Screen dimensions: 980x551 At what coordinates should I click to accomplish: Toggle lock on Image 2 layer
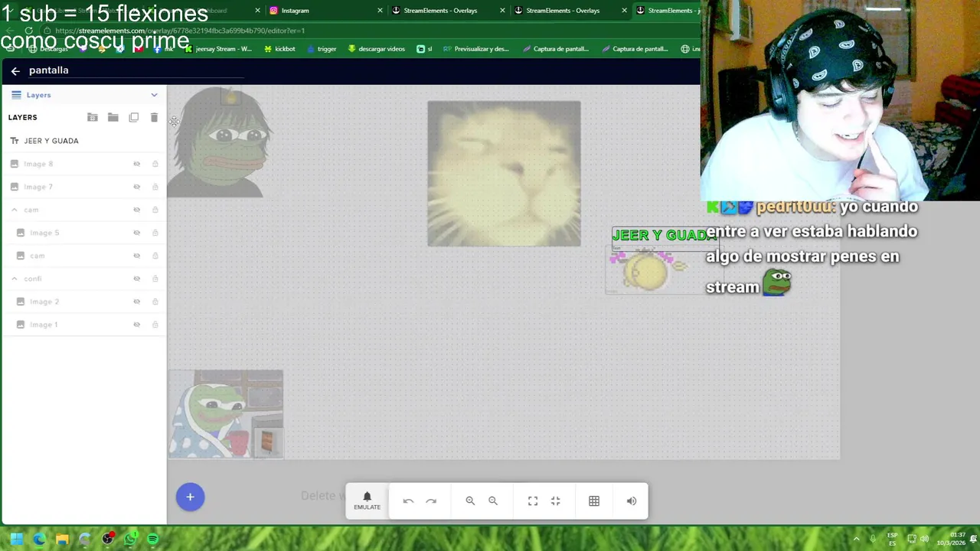(155, 302)
